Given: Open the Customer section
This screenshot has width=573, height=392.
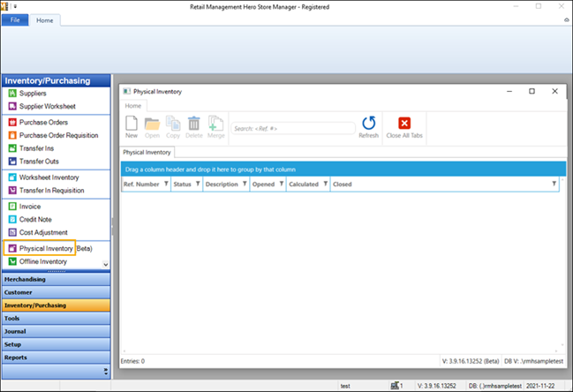Looking at the screenshot, I should coord(56,292).
